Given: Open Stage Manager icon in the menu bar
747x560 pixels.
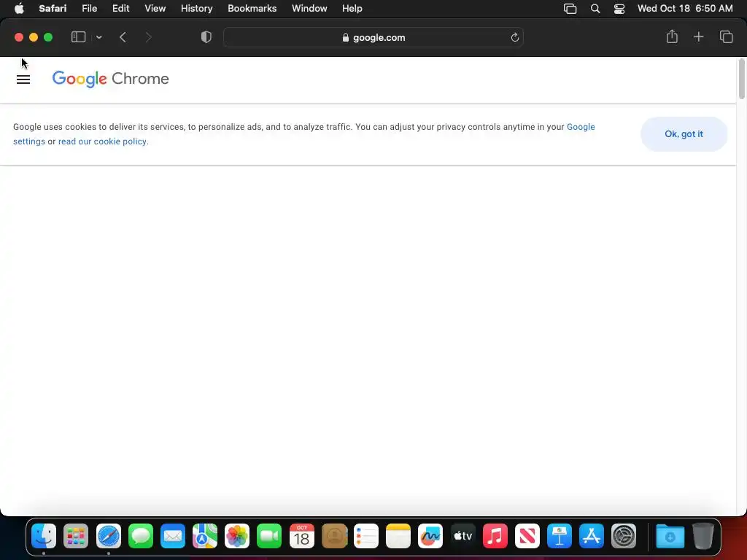Looking at the screenshot, I should [570, 9].
